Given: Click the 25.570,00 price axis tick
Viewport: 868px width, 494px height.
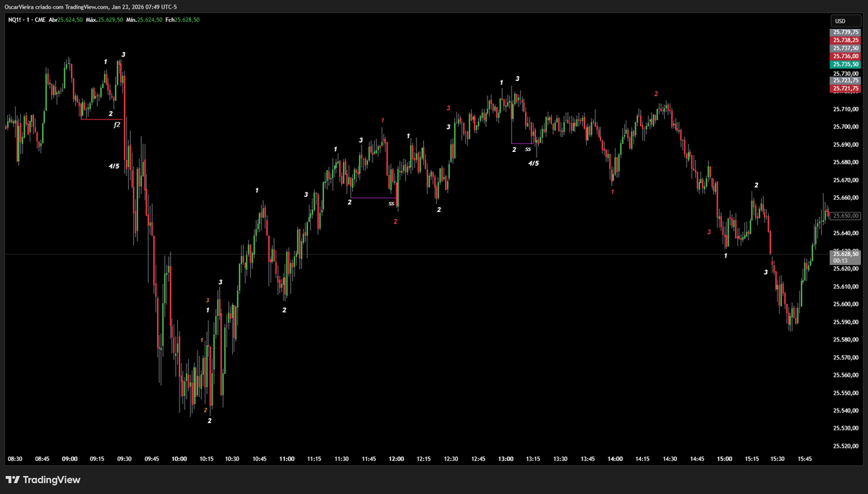Looking at the screenshot, I should 846,357.
